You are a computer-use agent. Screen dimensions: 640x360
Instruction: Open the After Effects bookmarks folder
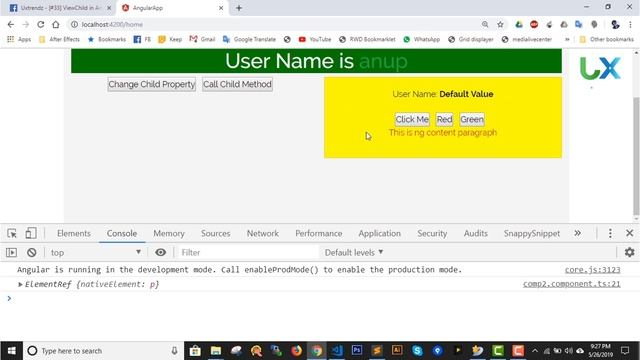[59, 39]
